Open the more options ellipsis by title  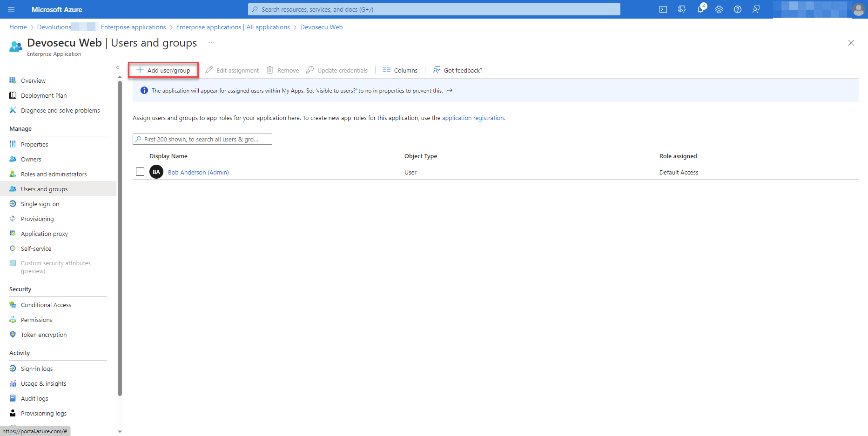pyautogui.click(x=212, y=43)
